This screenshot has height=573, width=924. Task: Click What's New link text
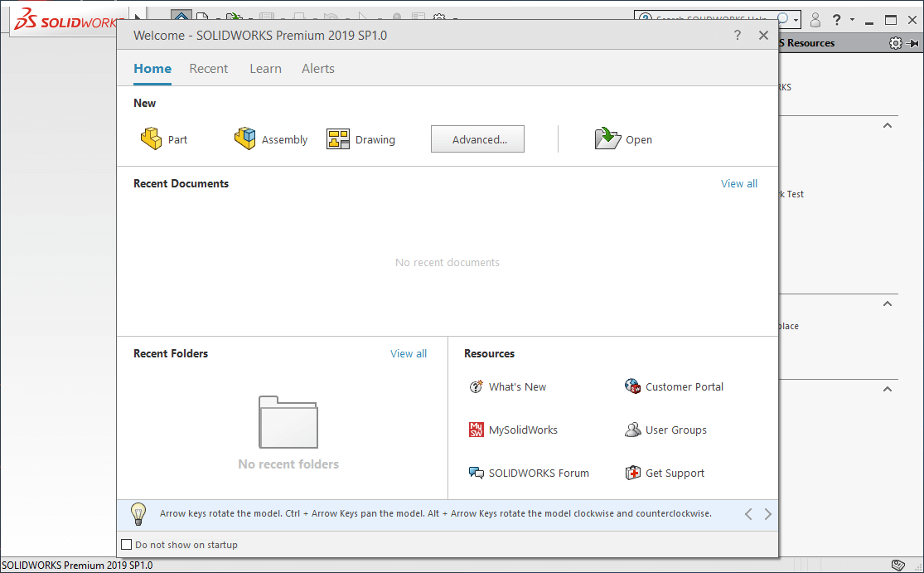tap(517, 386)
